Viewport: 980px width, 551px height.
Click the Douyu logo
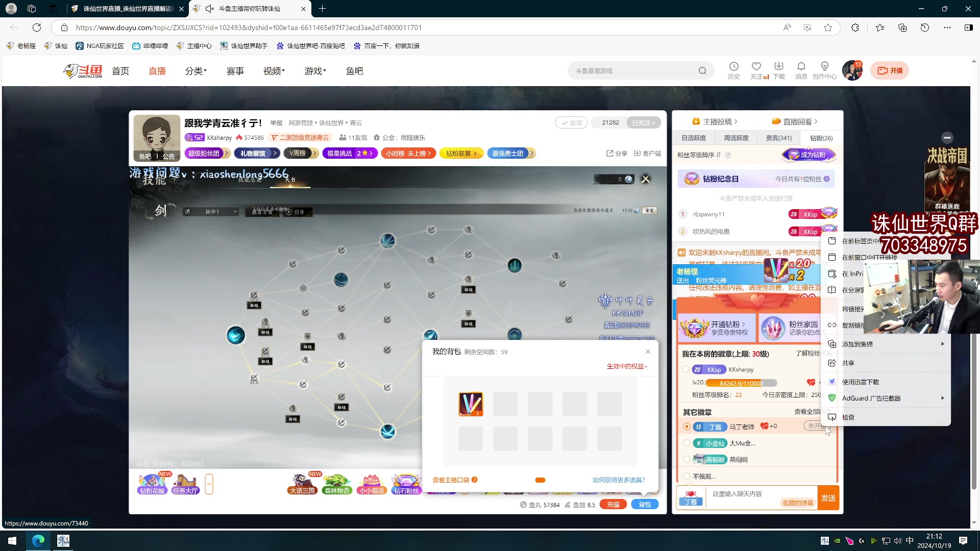pyautogui.click(x=83, y=71)
